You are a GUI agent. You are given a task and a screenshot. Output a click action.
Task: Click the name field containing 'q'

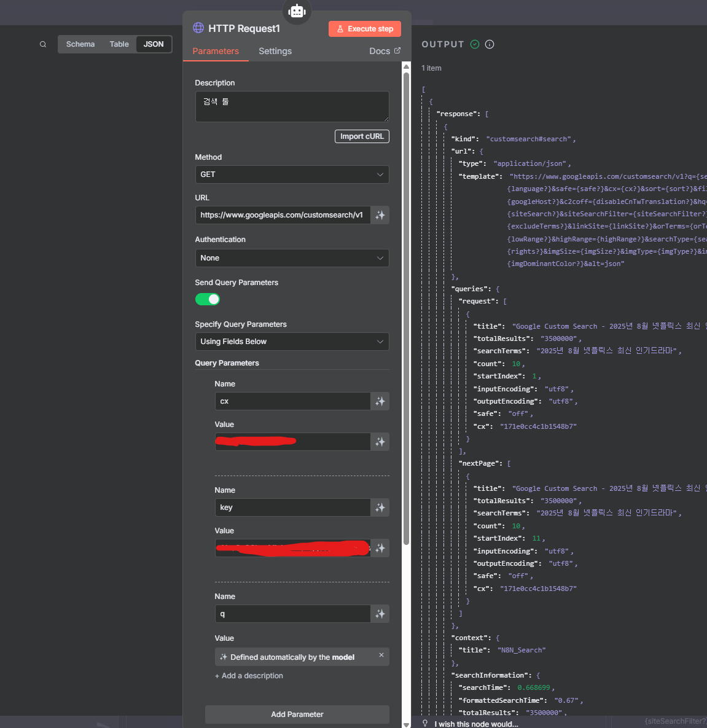click(293, 614)
